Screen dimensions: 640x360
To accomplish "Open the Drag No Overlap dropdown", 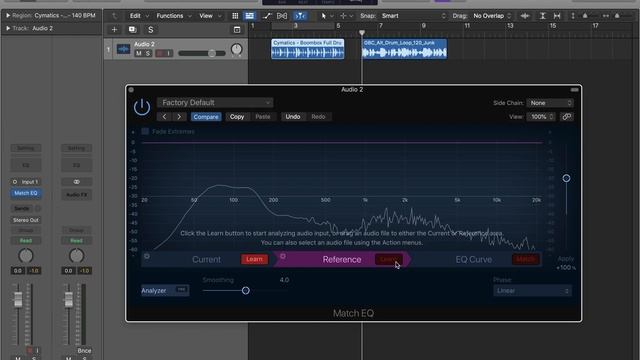I will click(x=492, y=16).
